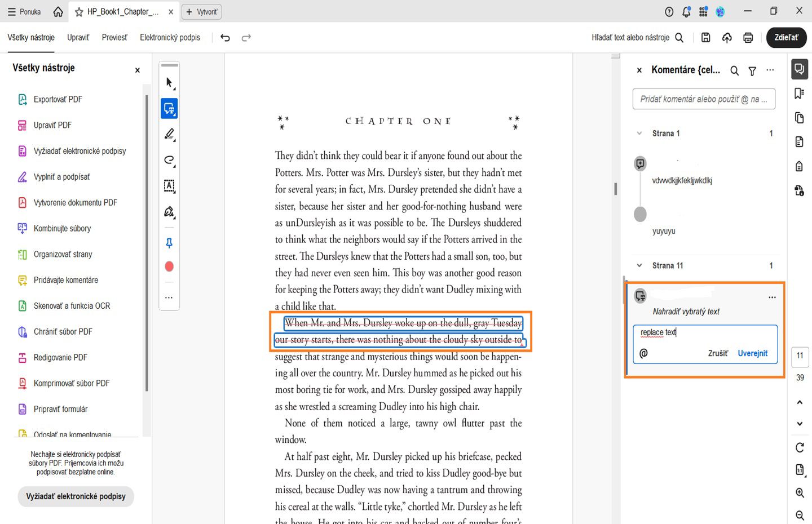Open the search within comments icon
This screenshot has height=524, width=812.
click(x=734, y=70)
